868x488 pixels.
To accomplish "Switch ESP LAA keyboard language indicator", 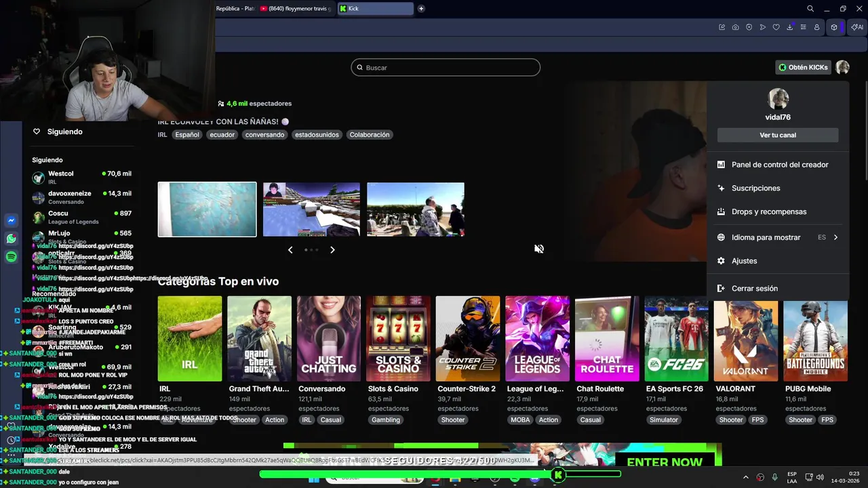I will click(x=792, y=477).
